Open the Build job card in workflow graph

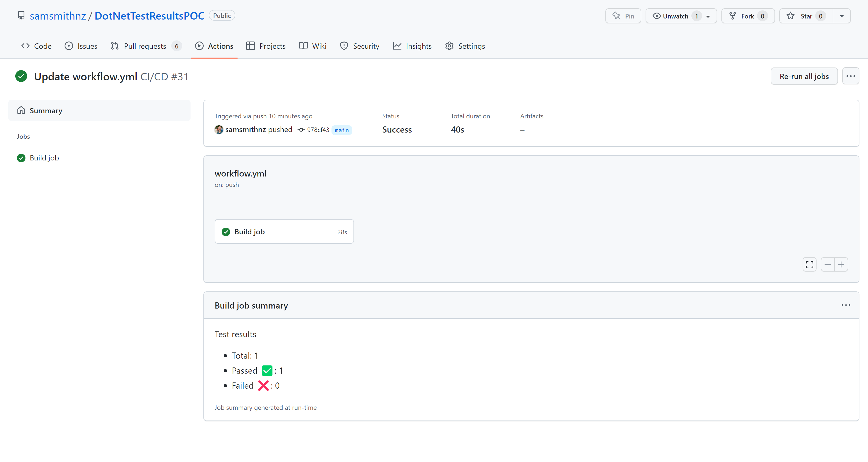coord(284,232)
